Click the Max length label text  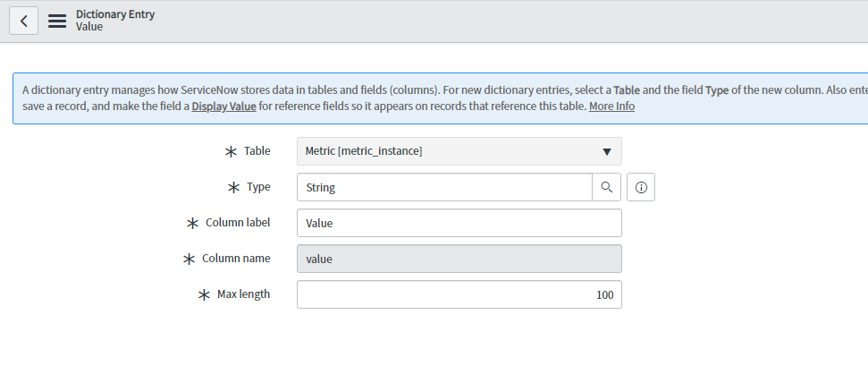pos(243,294)
